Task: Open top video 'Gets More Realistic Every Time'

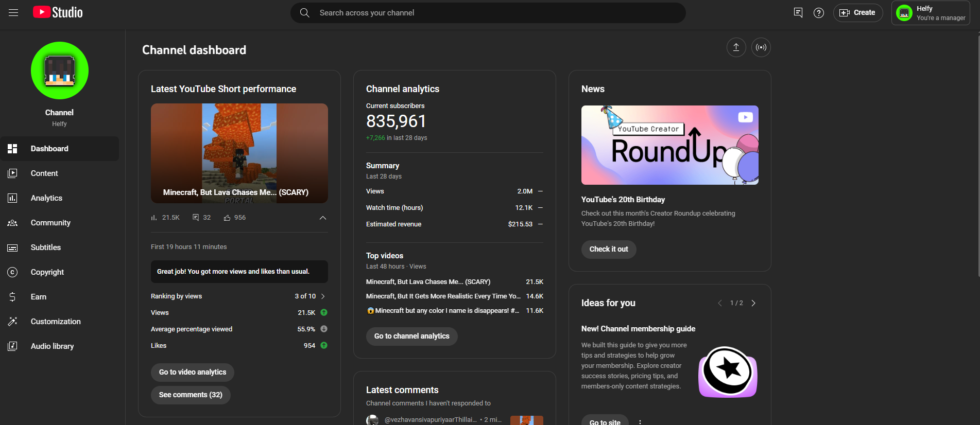Action: pos(443,296)
